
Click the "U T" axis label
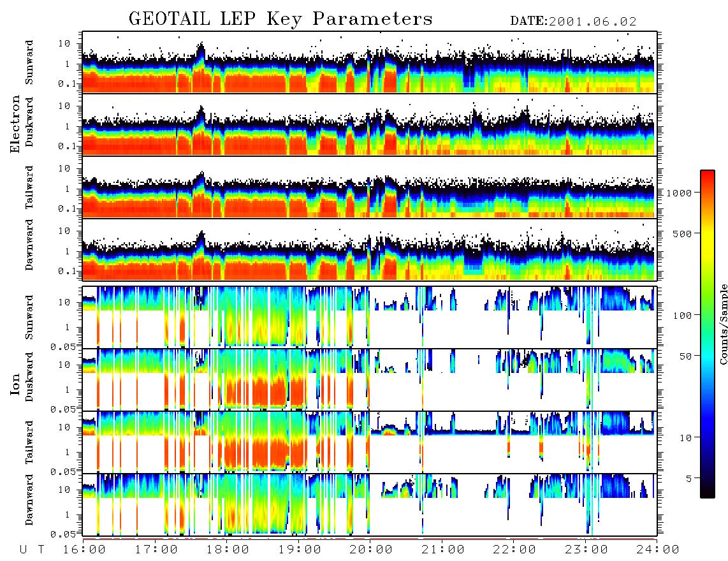pyautogui.click(x=32, y=550)
